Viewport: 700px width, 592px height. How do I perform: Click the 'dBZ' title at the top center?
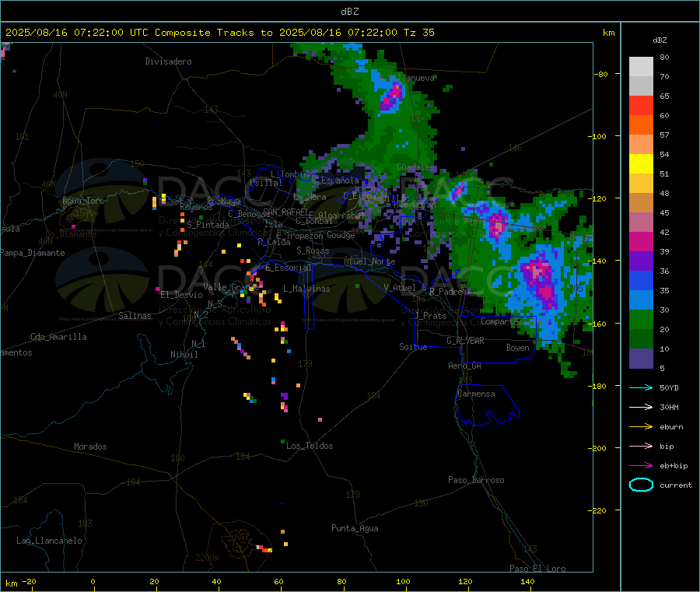pyautogui.click(x=349, y=12)
